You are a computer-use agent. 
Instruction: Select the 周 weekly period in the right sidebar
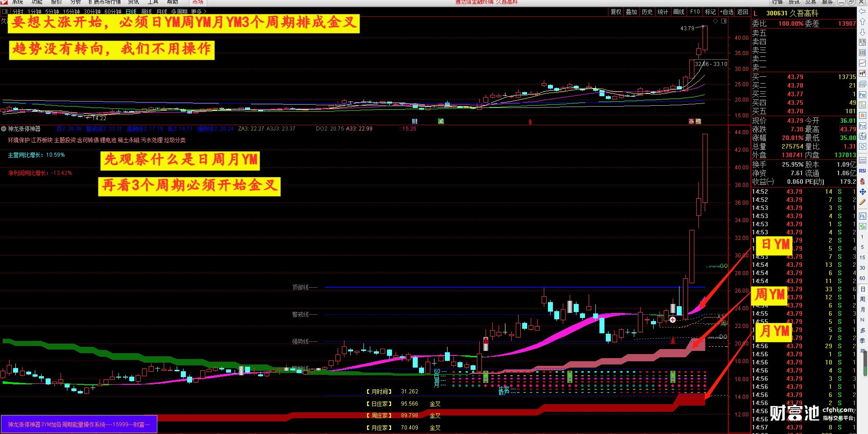click(x=863, y=299)
